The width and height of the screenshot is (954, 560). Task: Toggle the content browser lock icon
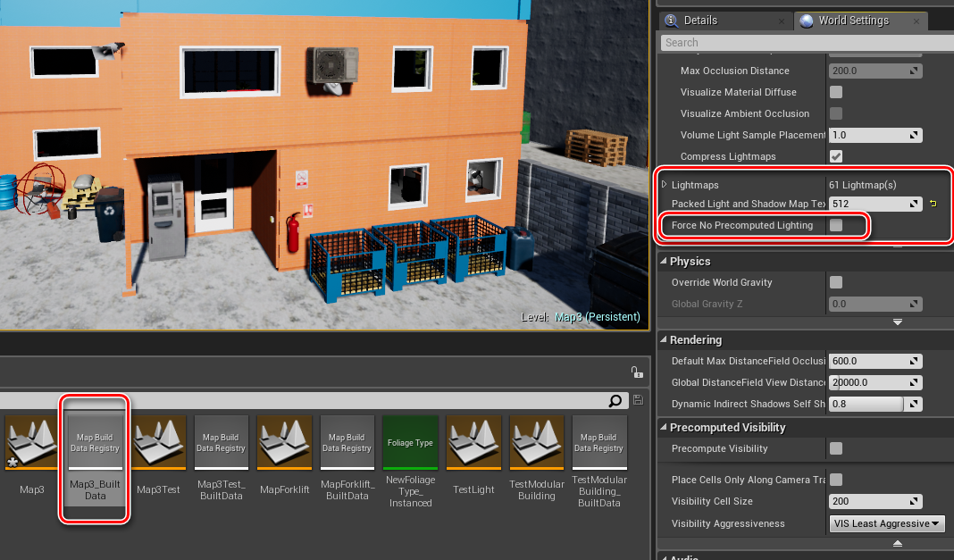click(636, 372)
